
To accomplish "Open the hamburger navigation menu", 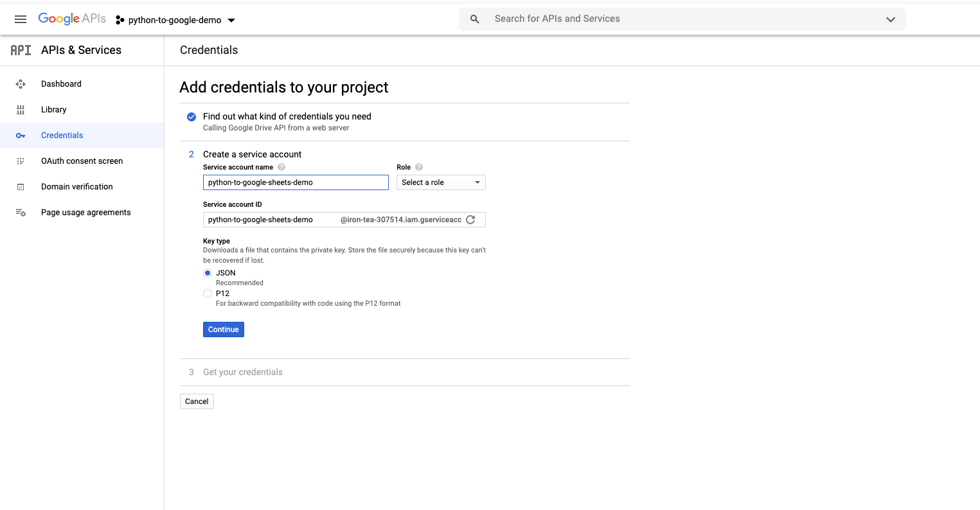I will [21, 19].
